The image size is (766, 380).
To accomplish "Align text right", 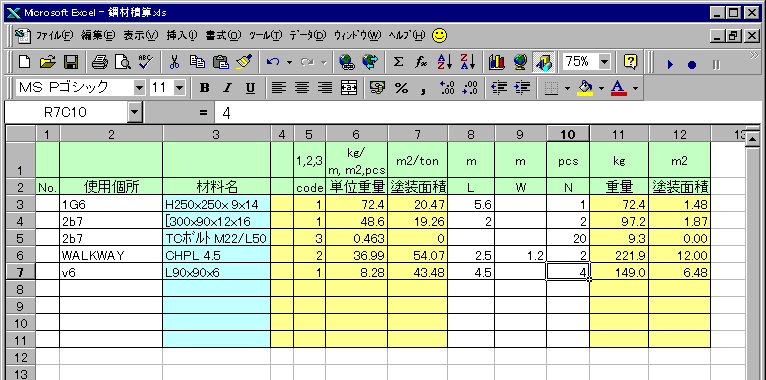I will 325,88.
